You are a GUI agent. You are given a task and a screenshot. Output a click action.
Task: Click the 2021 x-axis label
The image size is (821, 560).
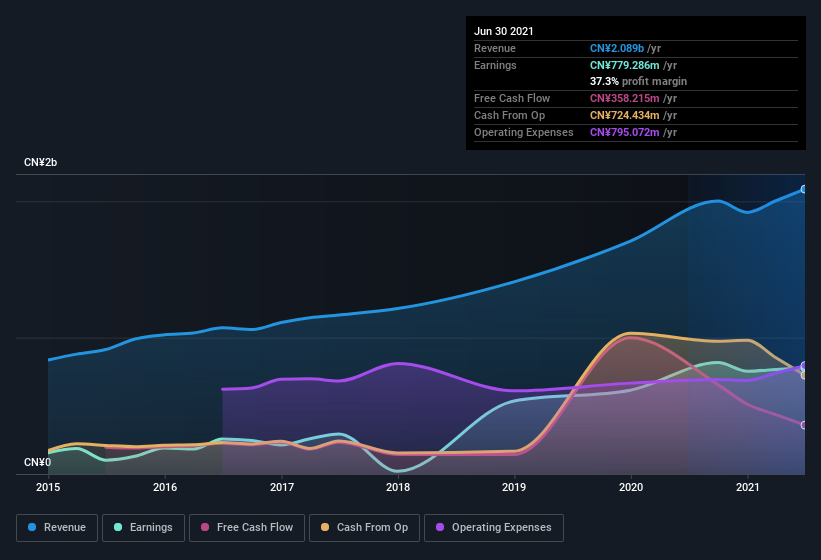(748, 487)
